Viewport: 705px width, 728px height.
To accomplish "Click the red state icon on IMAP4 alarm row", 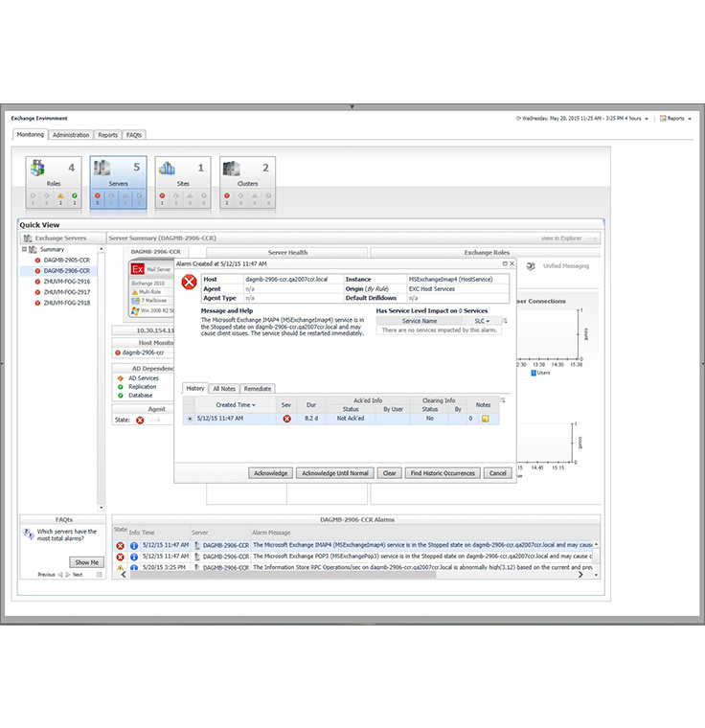I will (x=121, y=546).
